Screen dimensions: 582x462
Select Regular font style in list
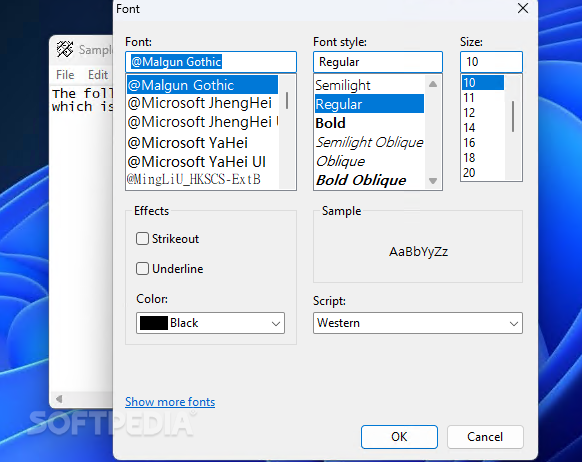click(369, 104)
